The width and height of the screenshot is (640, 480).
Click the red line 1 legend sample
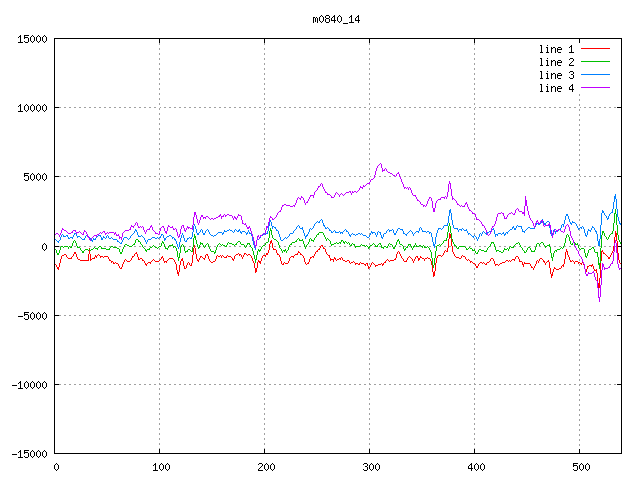(x=596, y=49)
